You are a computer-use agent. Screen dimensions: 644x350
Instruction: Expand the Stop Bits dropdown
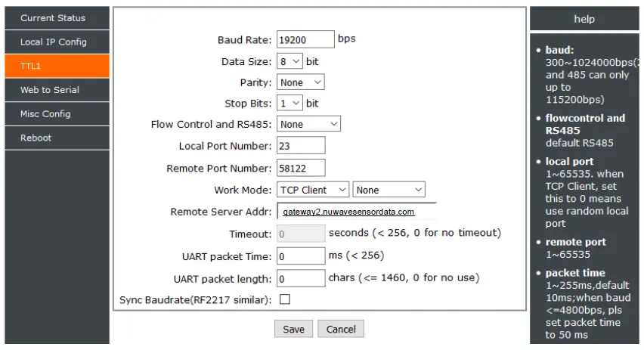[289, 103]
